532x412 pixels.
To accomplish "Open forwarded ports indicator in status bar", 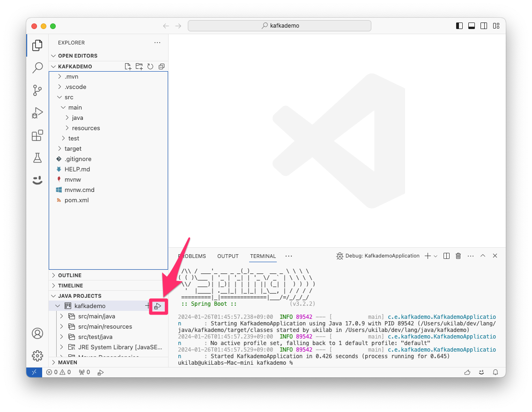I will point(84,372).
